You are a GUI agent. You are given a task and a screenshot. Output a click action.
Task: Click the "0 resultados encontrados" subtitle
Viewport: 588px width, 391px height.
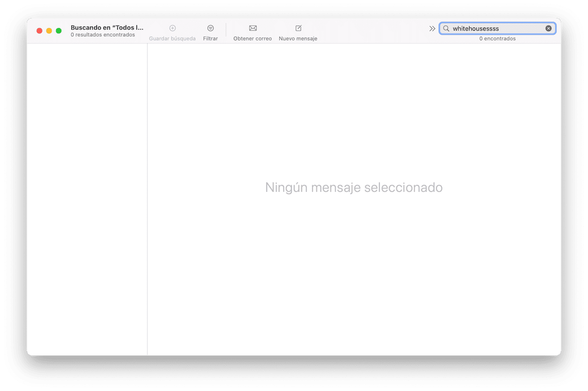pyautogui.click(x=103, y=35)
